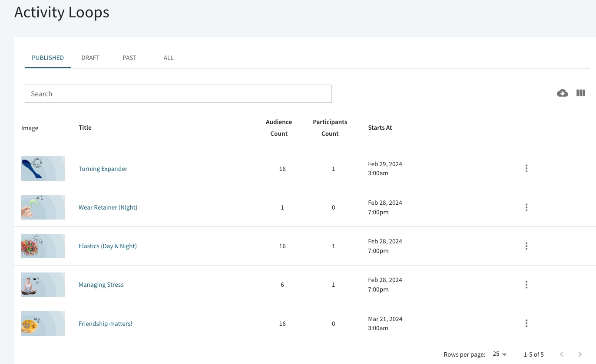The width and height of the screenshot is (596, 364).
Task: Select the All tab
Action: click(x=169, y=58)
